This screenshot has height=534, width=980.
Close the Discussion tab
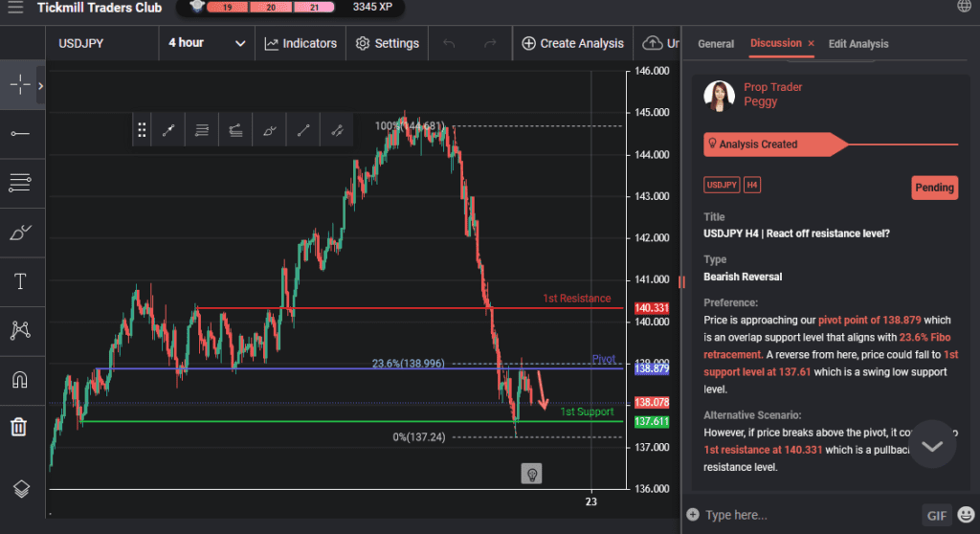(811, 44)
